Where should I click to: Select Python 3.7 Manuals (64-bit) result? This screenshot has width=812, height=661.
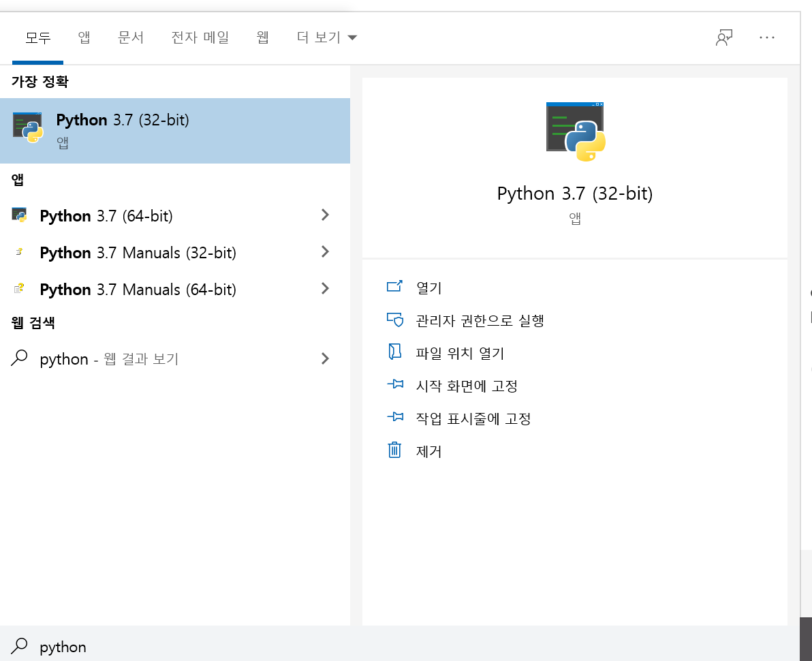175,289
